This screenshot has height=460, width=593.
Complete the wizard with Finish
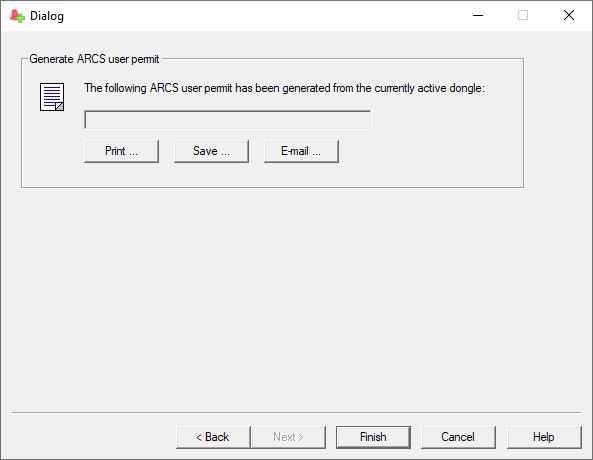[x=373, y=437]
